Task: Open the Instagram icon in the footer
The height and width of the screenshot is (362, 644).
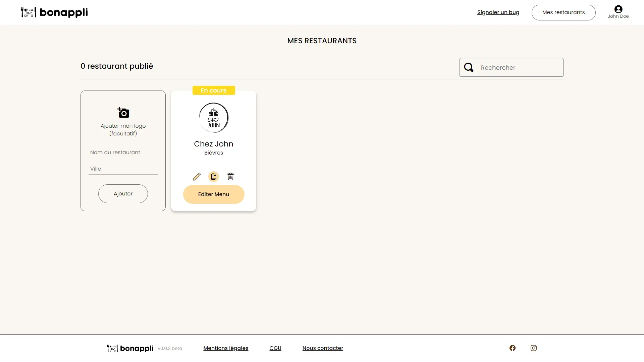Action: tap(534, 348)
